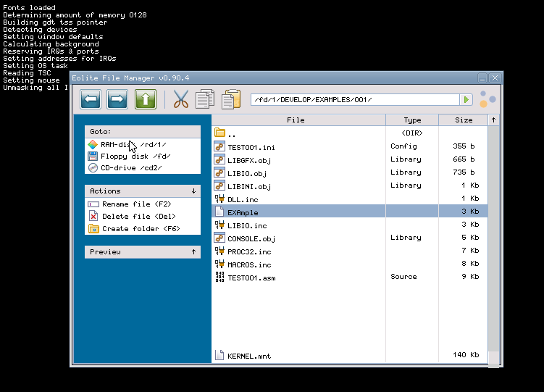This screenshot has width=544, height=392.
Task: Expand the Preview panel
Action: [x=193, y=252]
